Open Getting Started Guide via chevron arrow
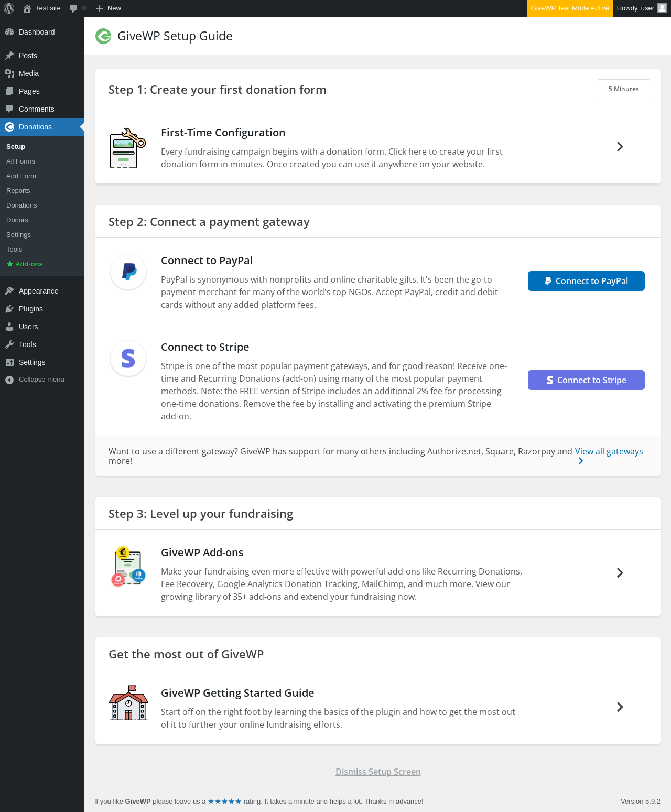This screenshot has width=671, height=812. coord(620,707)
